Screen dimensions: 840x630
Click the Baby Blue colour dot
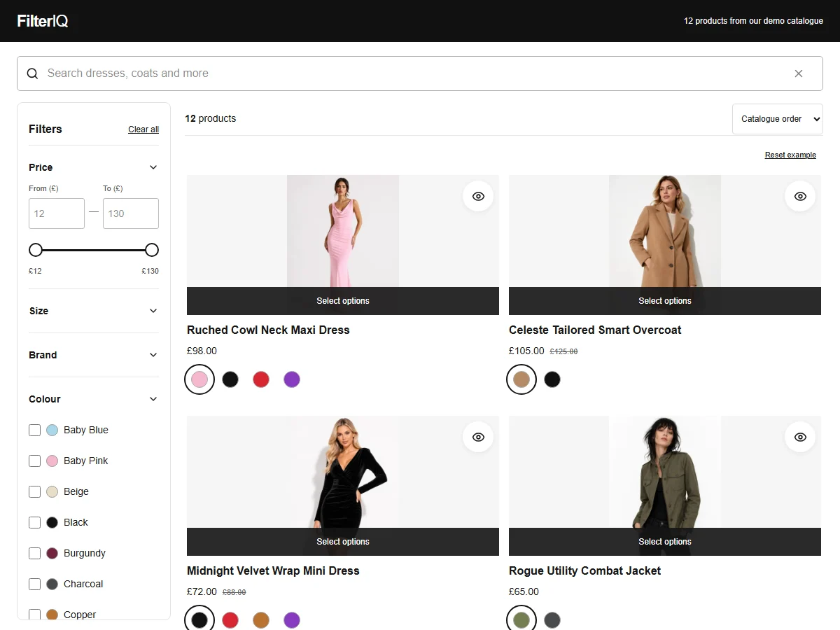click(52, 430)
